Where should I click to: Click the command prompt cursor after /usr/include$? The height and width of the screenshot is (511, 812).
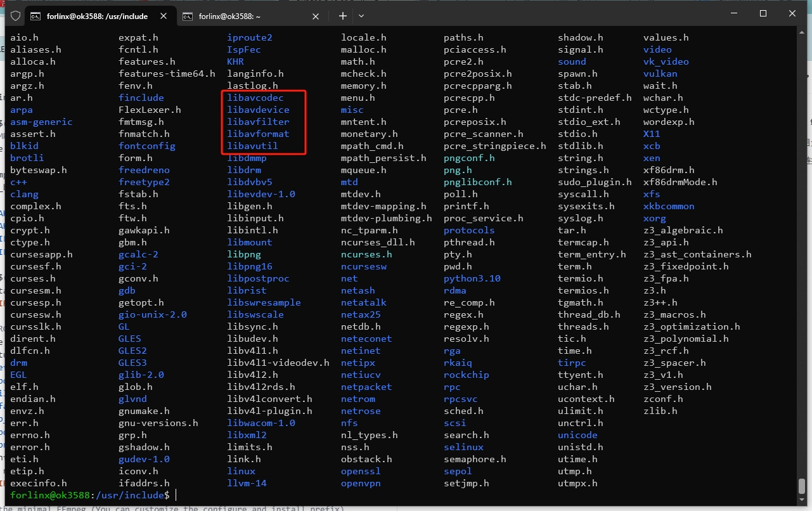[x=176, y=495]
